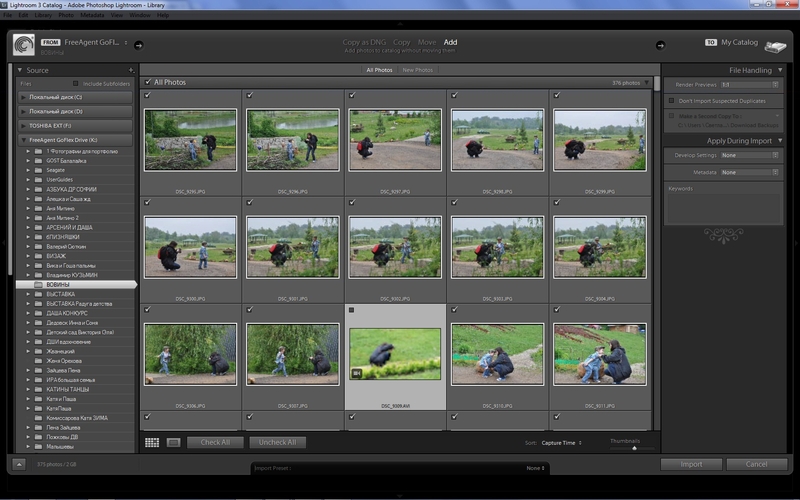The image size is (800, 500).
Task: Switch to grid view icon
Action: (x=152, y=442)
